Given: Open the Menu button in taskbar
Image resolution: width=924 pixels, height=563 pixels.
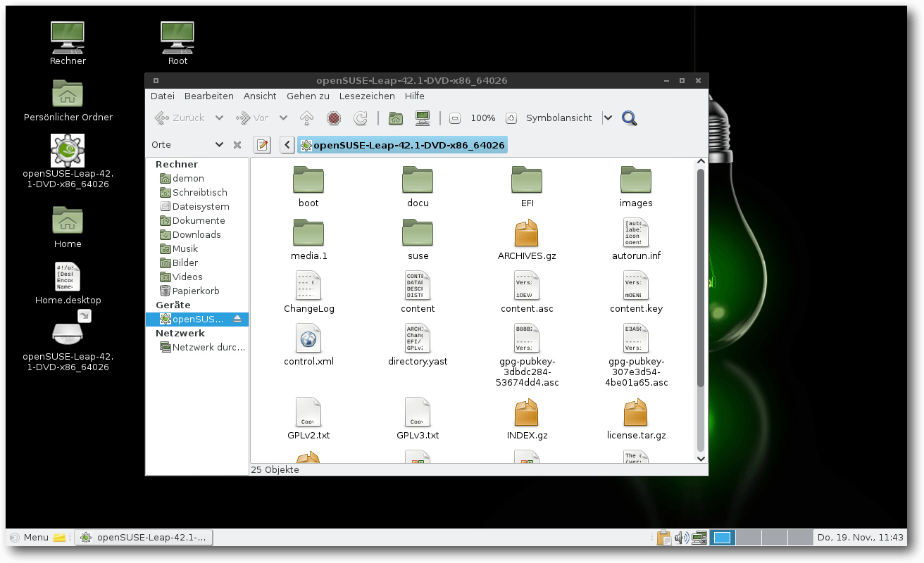Looking at the screenshot, I should click(29, 538).
